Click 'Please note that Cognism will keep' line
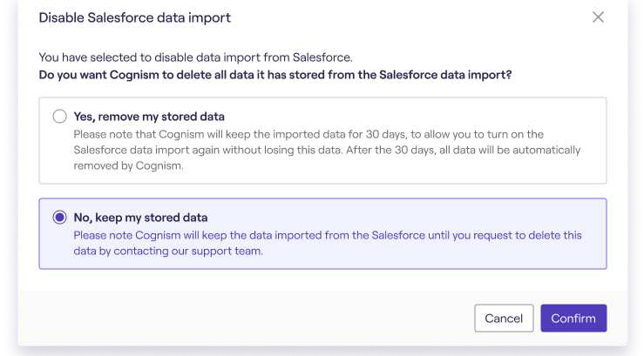The height and width of the screenshot is (356, 644). point(308,135)
